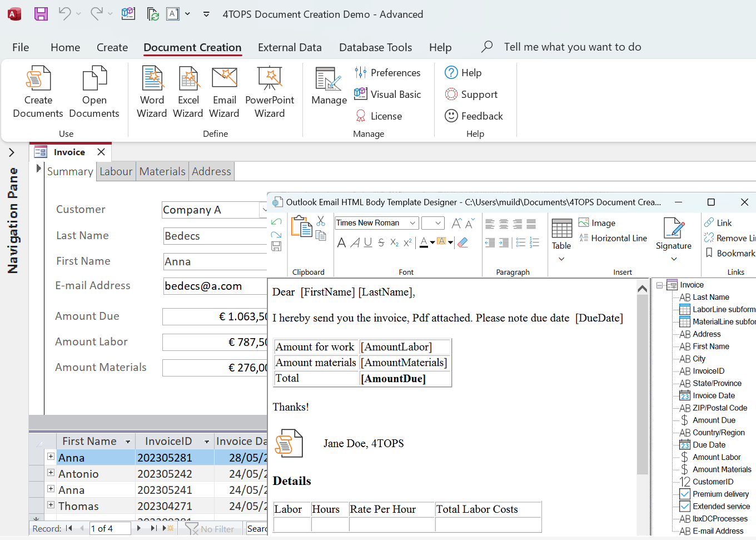This screenshot has height=540, width=756.
Task: Open the PowerPoint Wizard
Action: click(x=270, y=92)
